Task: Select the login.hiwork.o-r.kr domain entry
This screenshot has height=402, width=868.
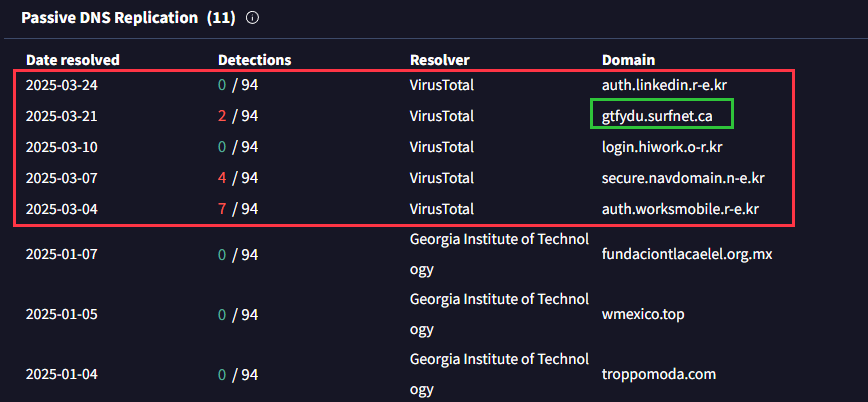Action: [662, 147]
